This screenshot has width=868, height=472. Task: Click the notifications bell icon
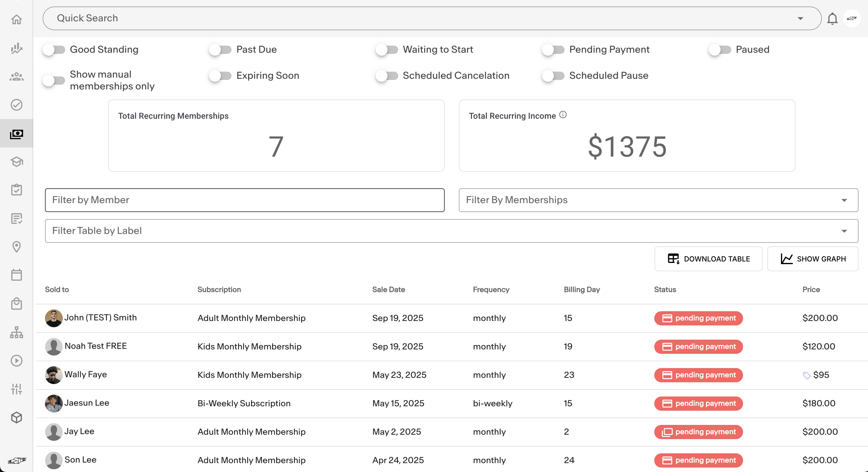tap(832, 19)
